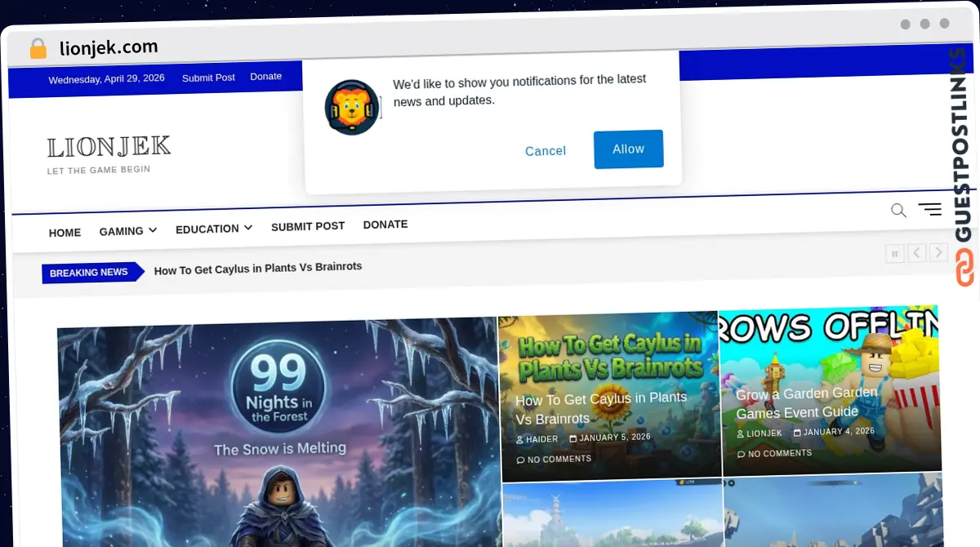This screenshot has height=547, width=980.
Task: Open No Comments under Garden Games article
Action: point(774,453)
